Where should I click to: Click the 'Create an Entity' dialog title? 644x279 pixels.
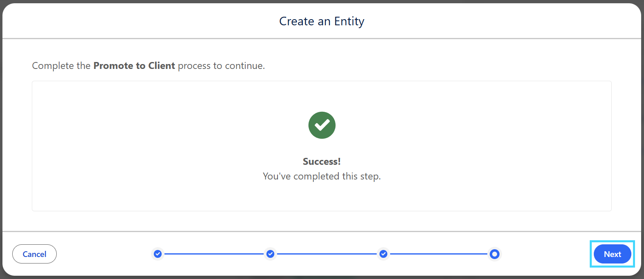point(322,21)
